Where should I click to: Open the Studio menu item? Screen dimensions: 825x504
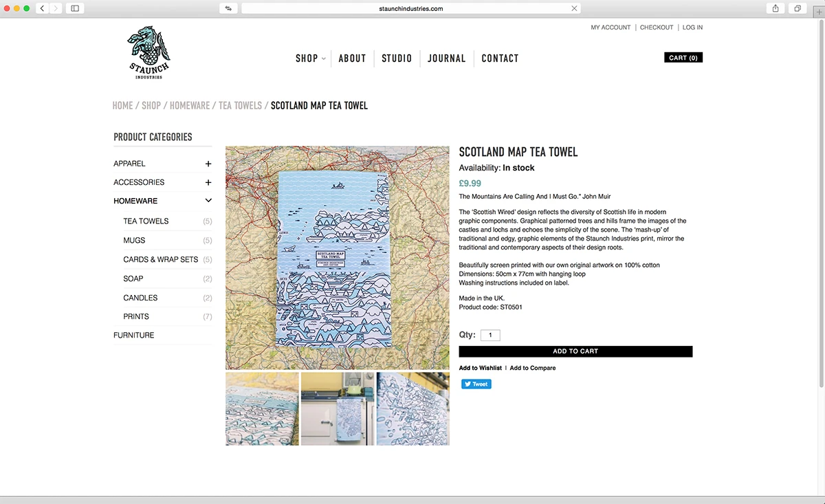click(x=397, y=58)
